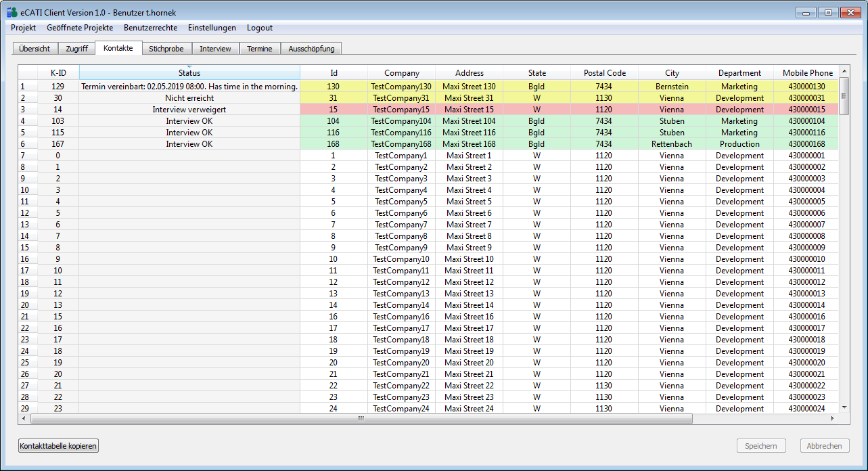The height and width of the screenshot is (471, 868).
Task: Switch to the Stichprobe tab
Action: coord(166,49)
